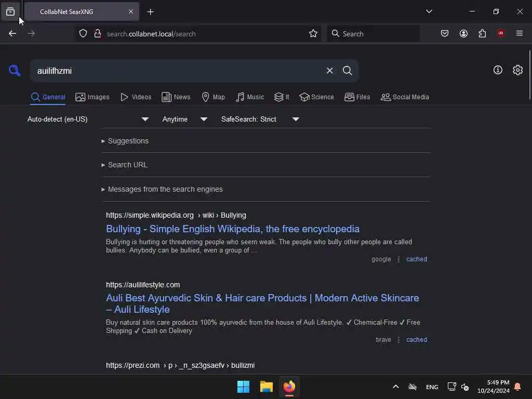The width and height of the screenshot is (532, 399).
Task: Click the brave engine label
Action: tap(383, 340)
